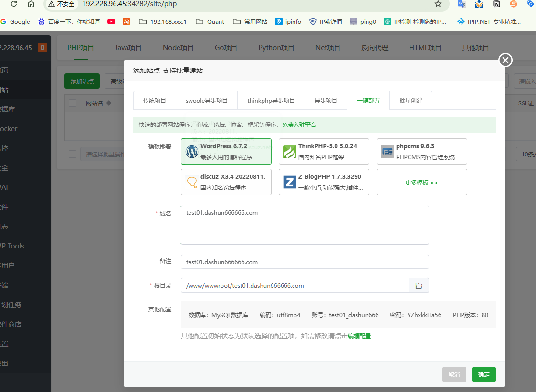Screen dimensions: 536x392
Task: Select the WordPress 6.7.2 template
Action: coord(226,151)
